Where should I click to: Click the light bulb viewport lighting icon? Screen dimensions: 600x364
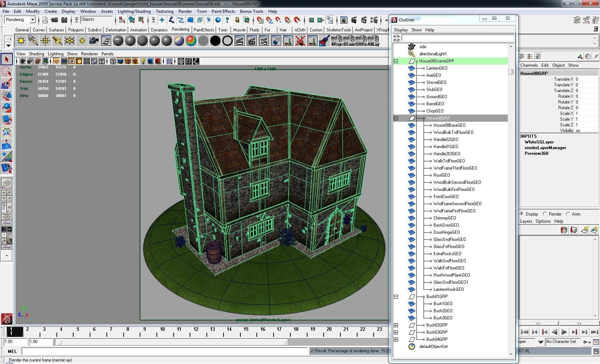click(143, 61)
